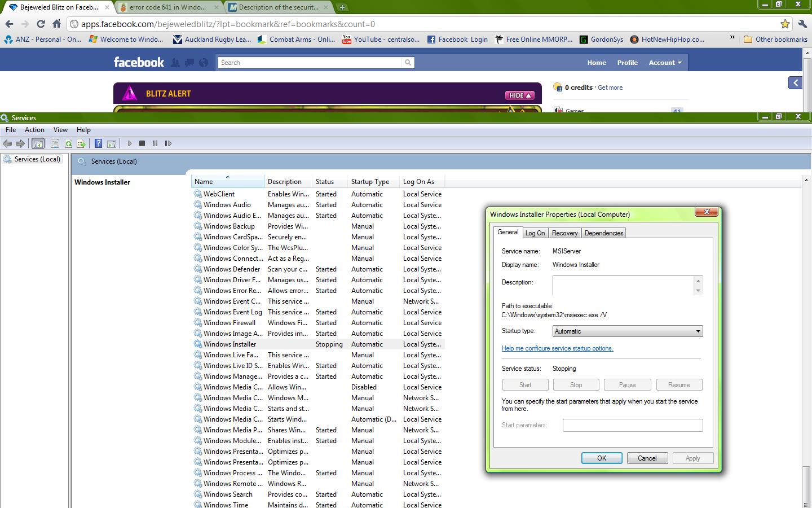Screen dimensions: 812x508
Task: Hide the Blitz Alert banner
Action: [x=520, y=95]
